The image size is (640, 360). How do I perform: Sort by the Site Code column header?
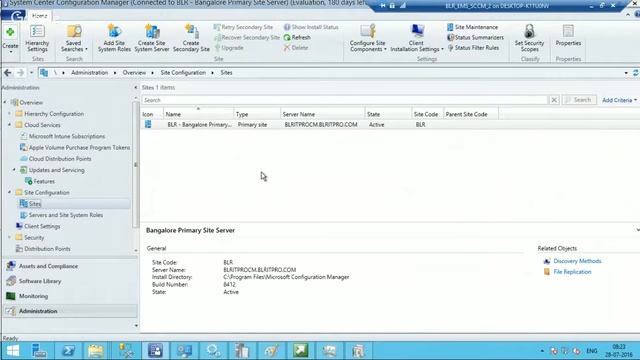point(427,114)
